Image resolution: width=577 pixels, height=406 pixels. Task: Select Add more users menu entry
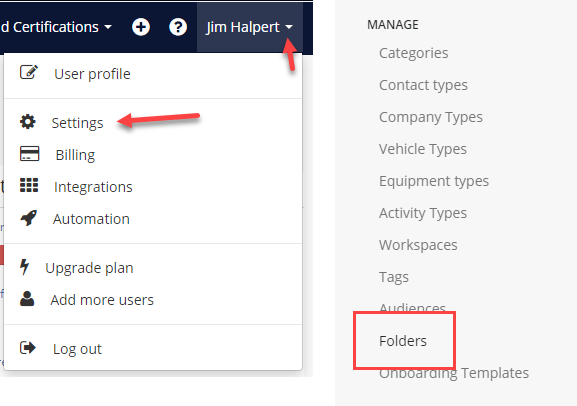[102, 300]
